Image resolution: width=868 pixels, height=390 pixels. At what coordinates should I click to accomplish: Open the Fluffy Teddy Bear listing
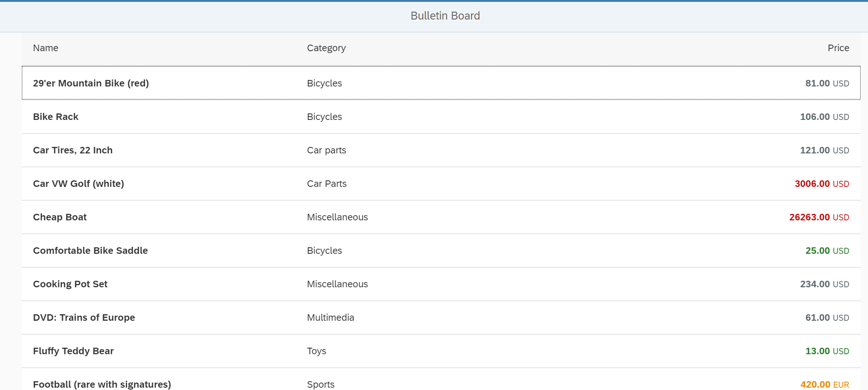[73, 351]
